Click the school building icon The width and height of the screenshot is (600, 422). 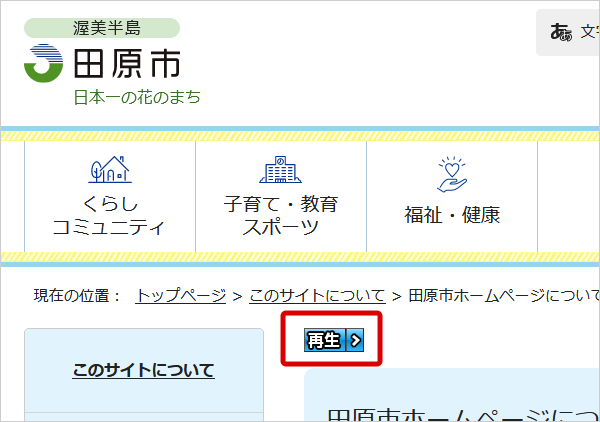(280, 169)
